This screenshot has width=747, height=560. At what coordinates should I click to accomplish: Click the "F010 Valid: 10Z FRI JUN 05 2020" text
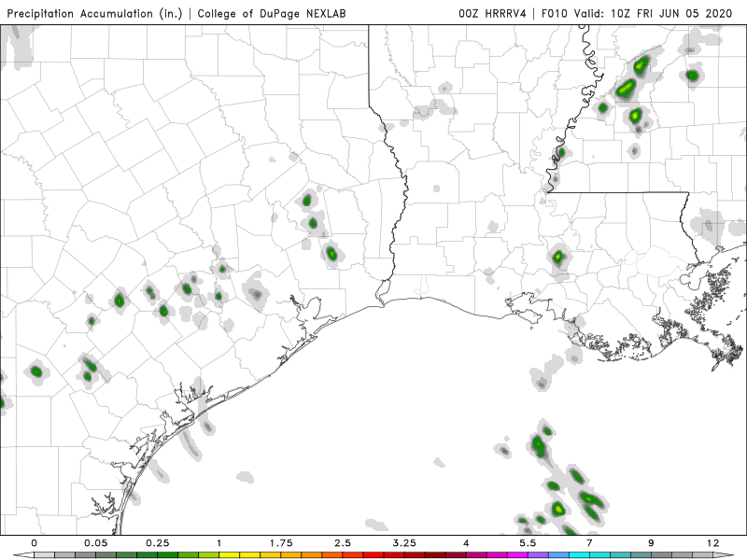(637, 13)
